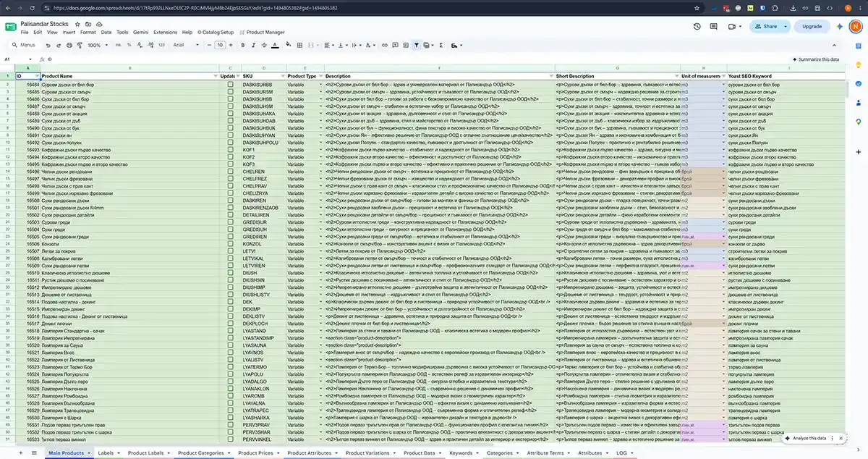This screenshot has height=459, width=868.
Task: Click the Insert link icon
Action: [x=384, y=45]
